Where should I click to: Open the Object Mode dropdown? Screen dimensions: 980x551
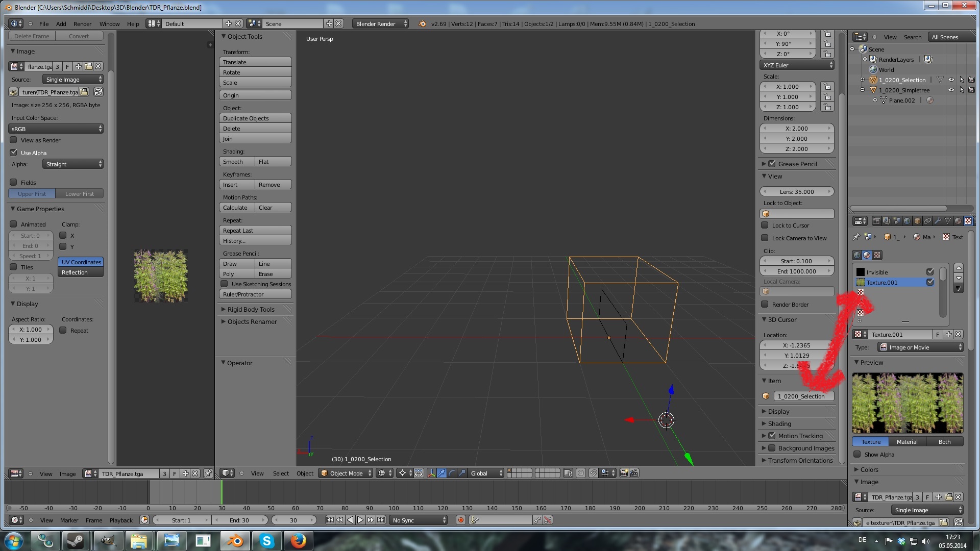click(x=346, y=473)
